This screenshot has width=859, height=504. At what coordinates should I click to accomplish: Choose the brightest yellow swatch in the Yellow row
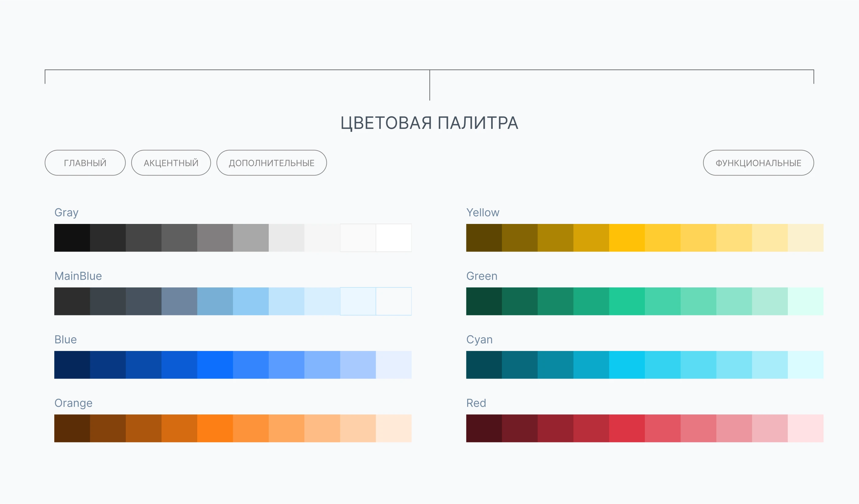click(x=626, y=238)
